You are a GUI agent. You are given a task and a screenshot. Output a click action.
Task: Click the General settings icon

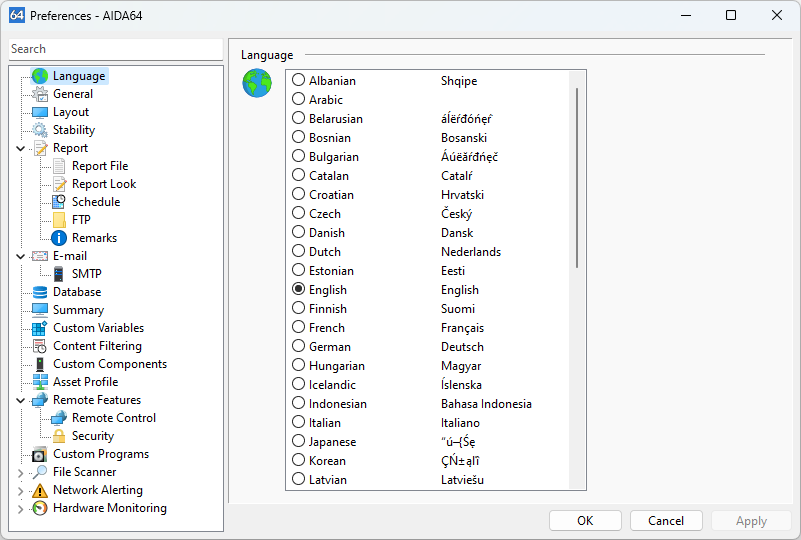(40, 94)
